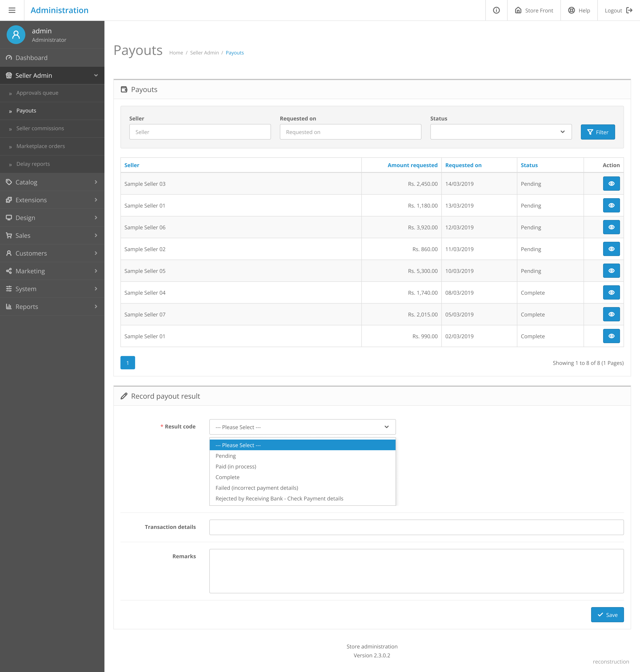Viewport: 640px width, 672px height.
Task: Expand the Extensions sidebar menu
Action: (52, 200)
